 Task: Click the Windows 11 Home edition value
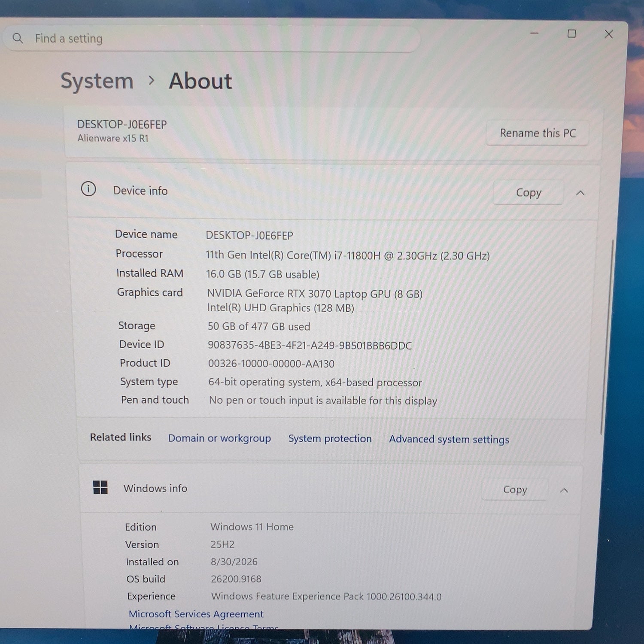252,527
